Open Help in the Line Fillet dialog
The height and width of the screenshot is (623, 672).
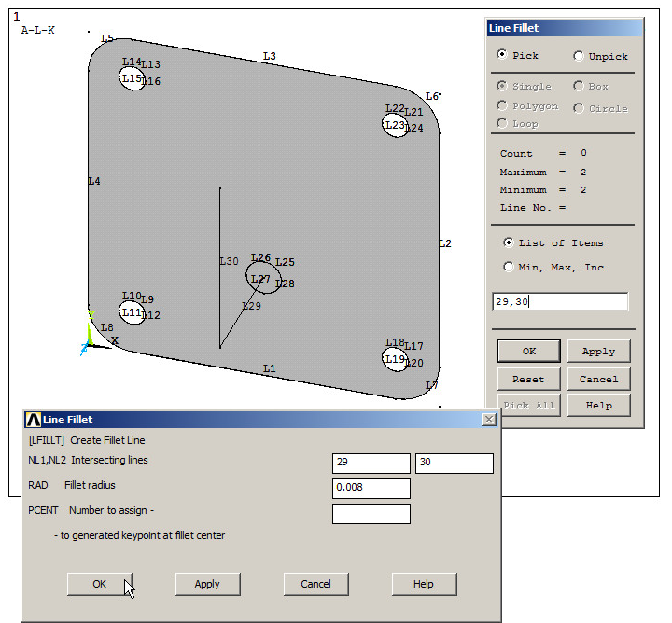pyautogui.click(x=424, y=584)
